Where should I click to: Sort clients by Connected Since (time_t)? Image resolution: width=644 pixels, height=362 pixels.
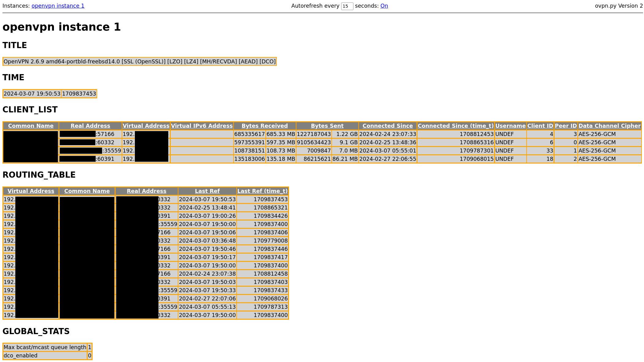pos(455,126)
